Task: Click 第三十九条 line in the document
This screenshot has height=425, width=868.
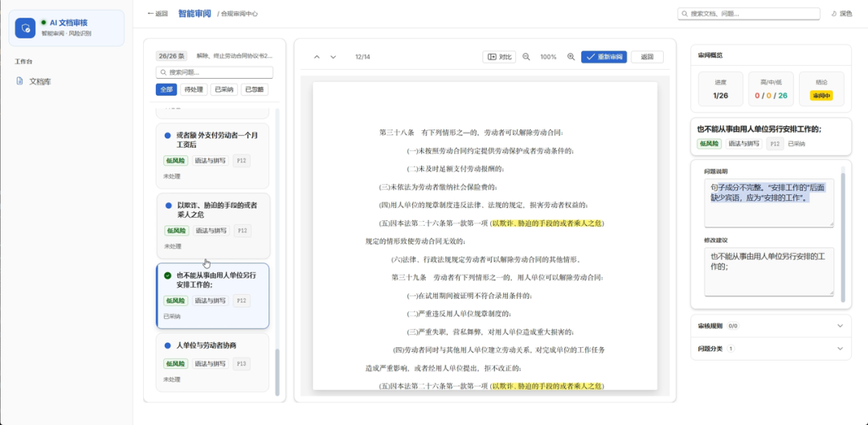Action: pyautogui.click(x=497, y=276)
